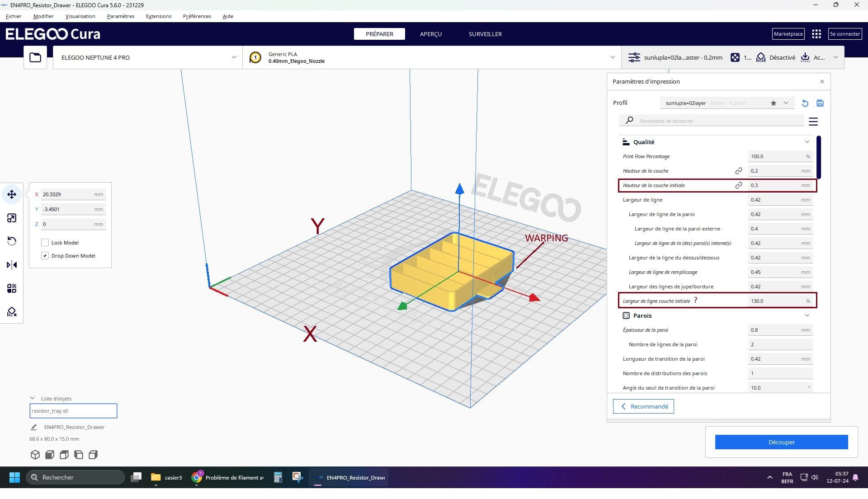Select the Scale tool icon
The image size is (868, 499).
(12, 218)
